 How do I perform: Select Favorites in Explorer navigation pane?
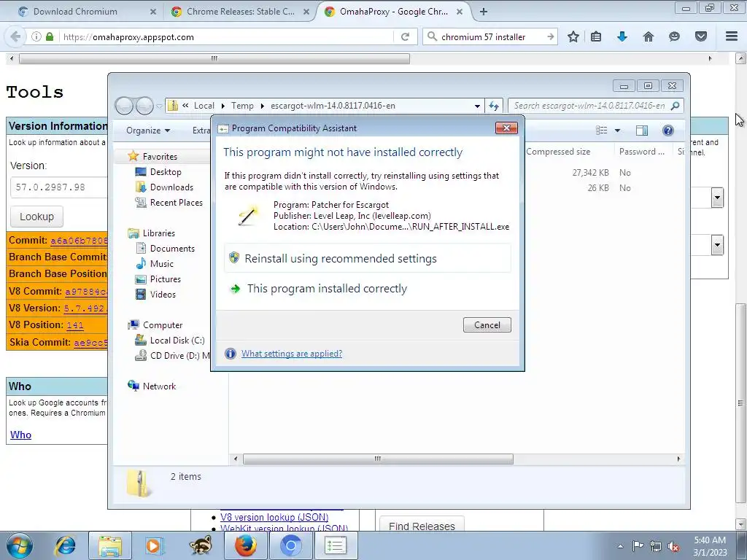160,156
